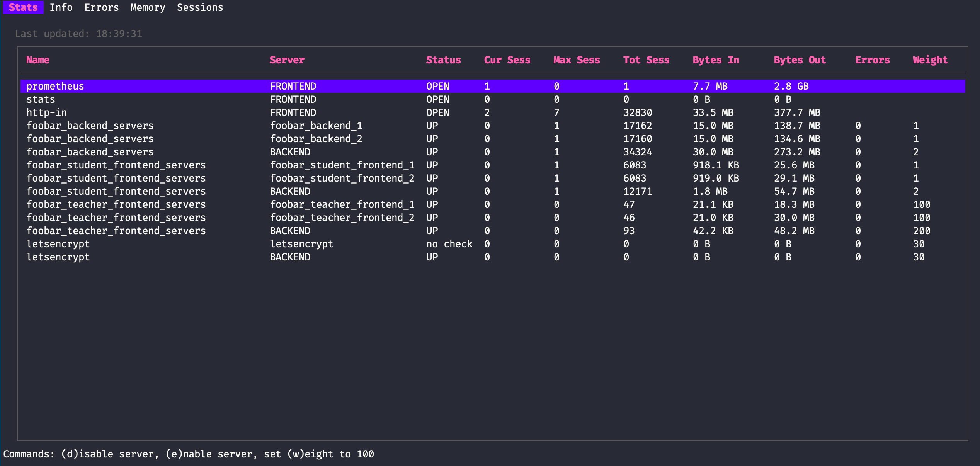Click the Name column header
The image size is (980, 466).
click(x=38, y=60)
